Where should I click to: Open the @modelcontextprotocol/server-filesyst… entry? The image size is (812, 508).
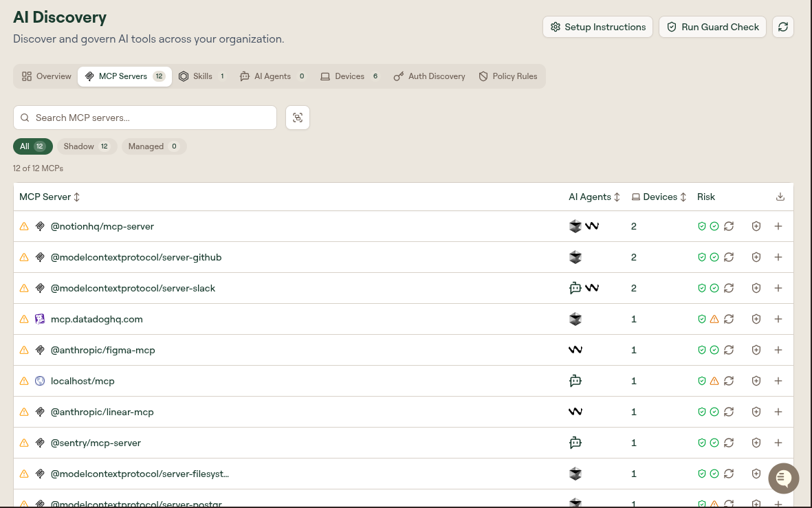coord(140,474)
